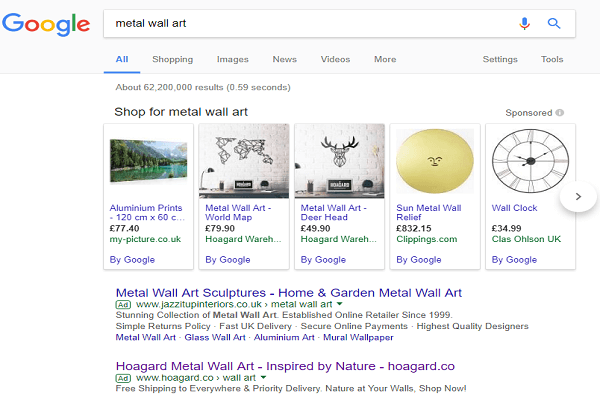The width and height of the screenshot is (600, 400).
Task: Open the Aluminium Art sitelink
Action: (284, 338)
